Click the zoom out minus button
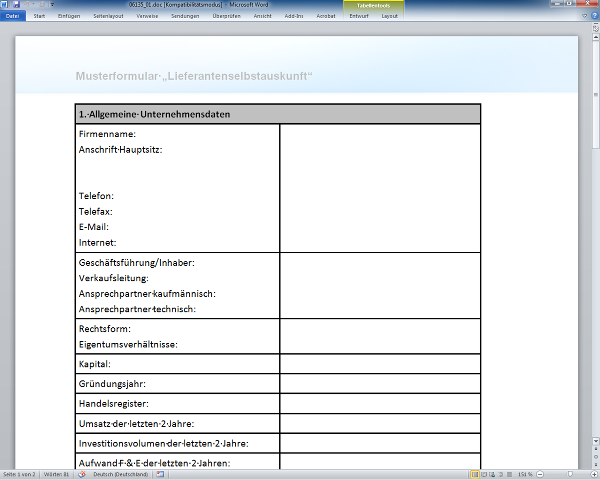Viewport: 600px width, 480px height. click(x=538, y=474)
